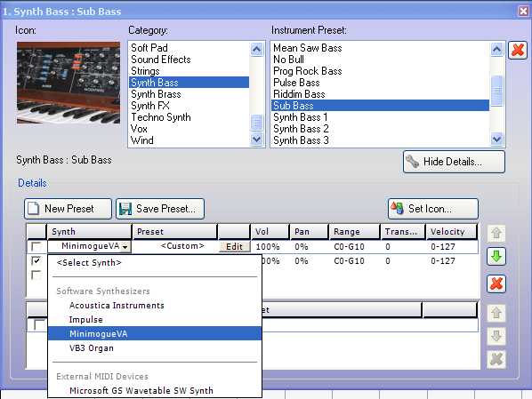
Task: Choose Sub Bass preset
Action: (381, 106)
